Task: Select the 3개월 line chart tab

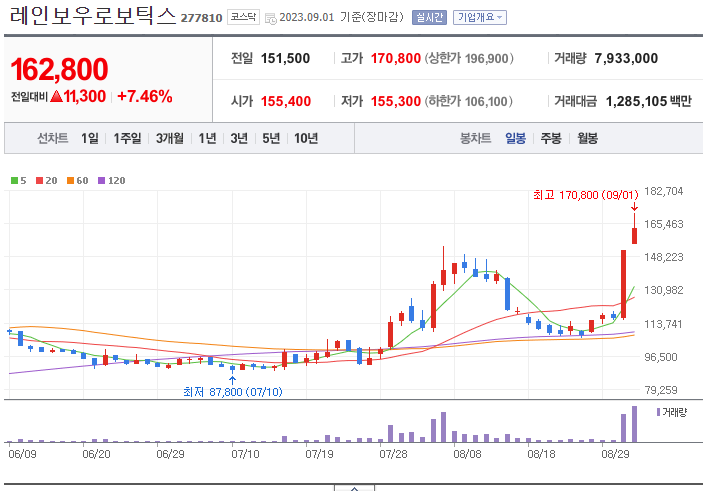Action: coord(170,138)
